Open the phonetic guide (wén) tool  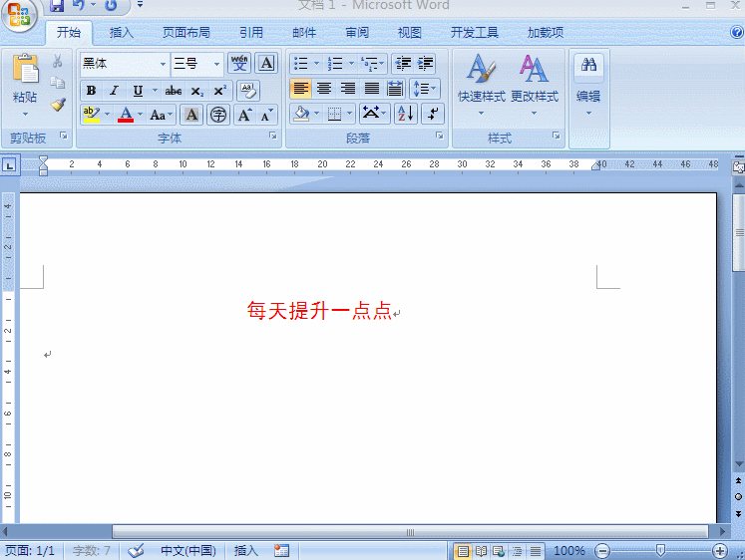(x=239, y=63)
